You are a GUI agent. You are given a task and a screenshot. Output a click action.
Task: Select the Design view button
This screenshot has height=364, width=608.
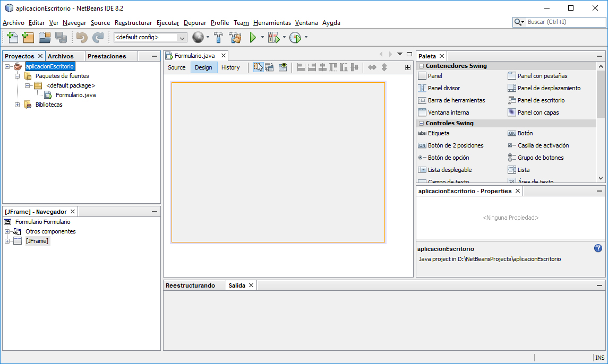(x=203, y=67)
